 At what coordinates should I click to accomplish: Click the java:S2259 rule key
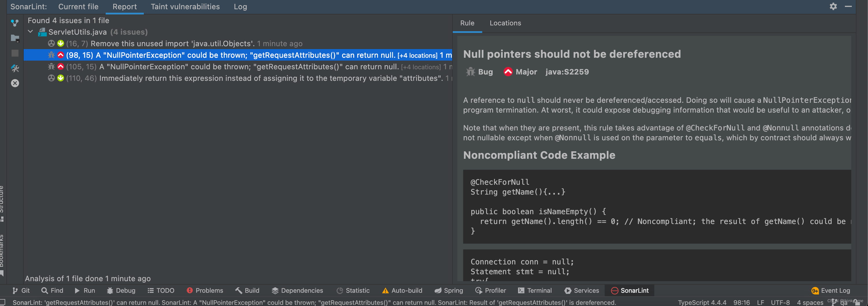[567, 72]
